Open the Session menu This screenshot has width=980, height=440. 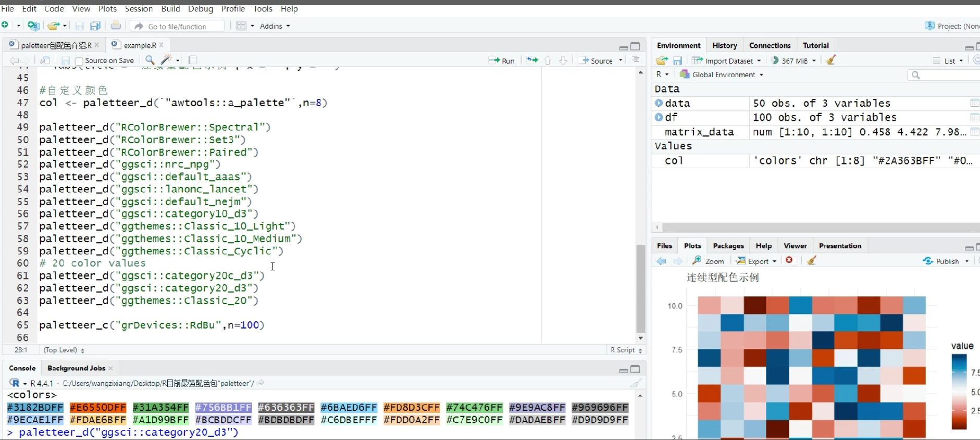click(139, 9)
